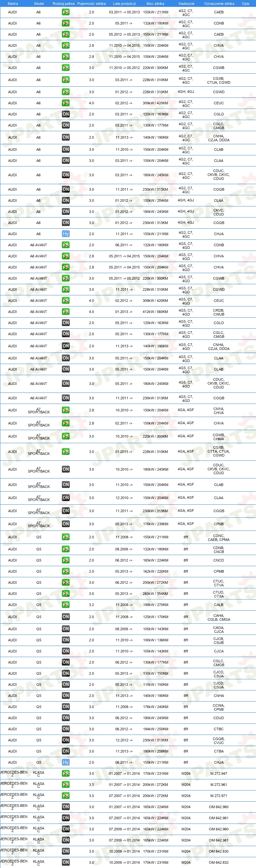Screen dimensions: 256x868
Task: Click the 3.2 engine capacity cell
Action: tap(91, 605)
